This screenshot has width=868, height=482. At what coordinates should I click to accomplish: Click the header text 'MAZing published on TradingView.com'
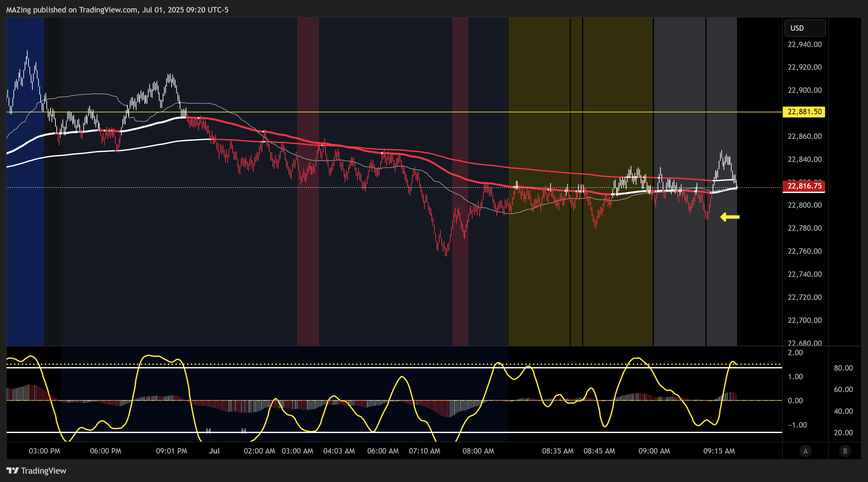coord(72,10)
